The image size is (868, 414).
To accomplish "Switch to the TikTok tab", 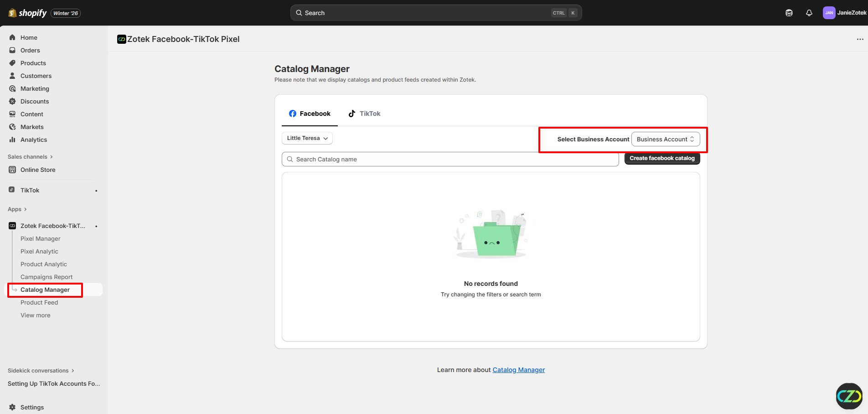I will click(x=364, y=114).
